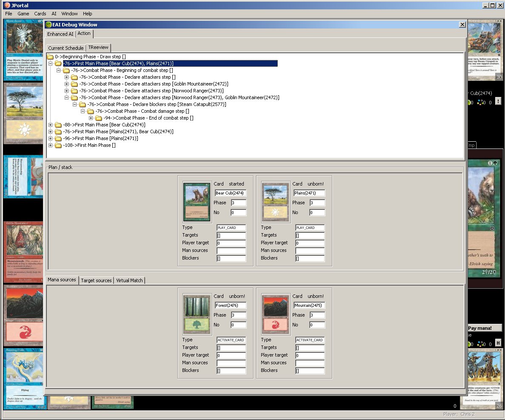Open the Cards menu
The height and width of the screenshot is (420, 505).
click(x=40, y=14)
